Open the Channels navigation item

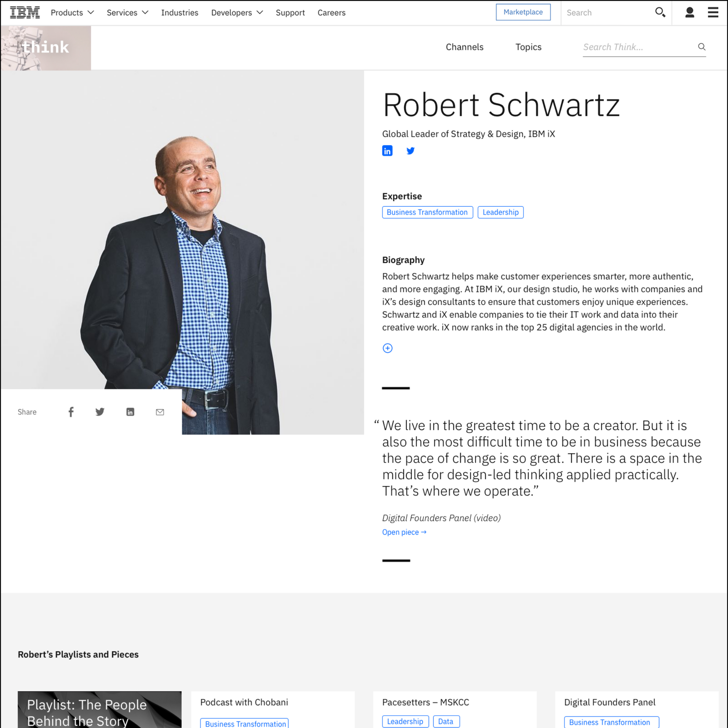pyautogui.click(x=464, y=47)
